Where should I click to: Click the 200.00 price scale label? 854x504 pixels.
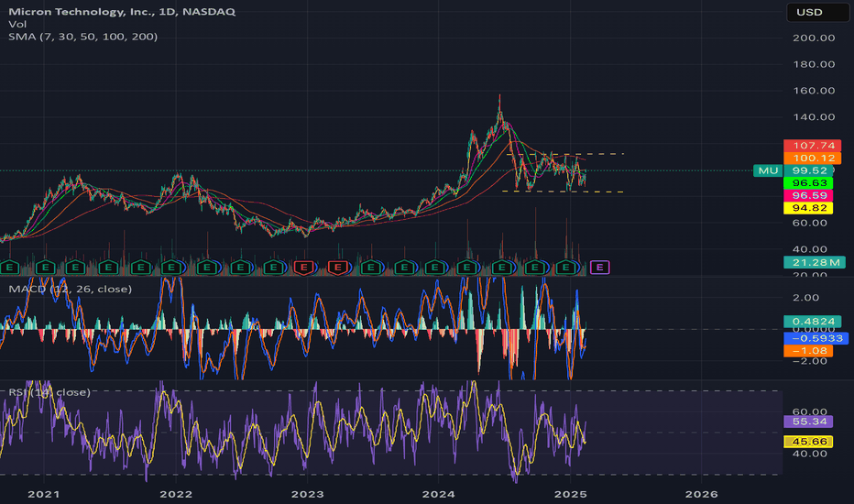[814, 38]
